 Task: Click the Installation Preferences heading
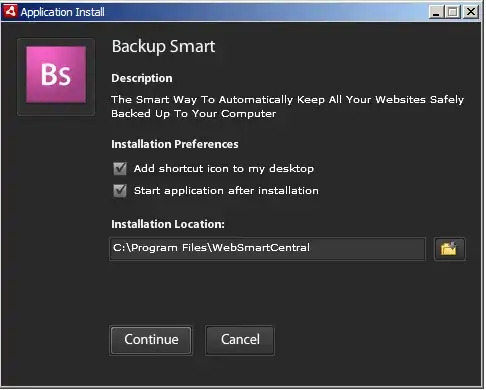coord(175,144)
